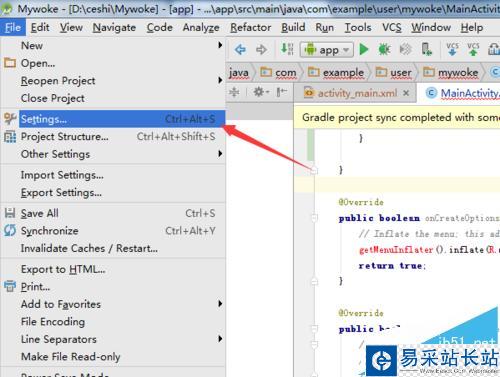Expand the Add to Favorites submenu arrow

point(220,304)
